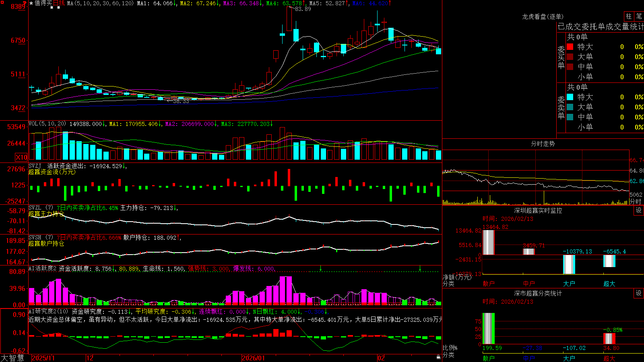Click the AI analysis text line 近期大资金总体偏空

(x=235, y=319)
